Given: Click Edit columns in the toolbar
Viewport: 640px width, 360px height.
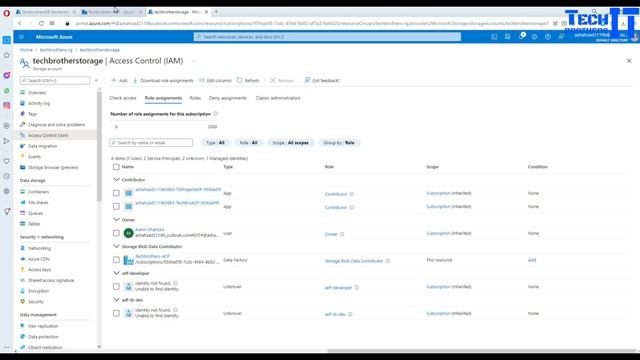Looking at the screenshot, I should click(215, 80).
